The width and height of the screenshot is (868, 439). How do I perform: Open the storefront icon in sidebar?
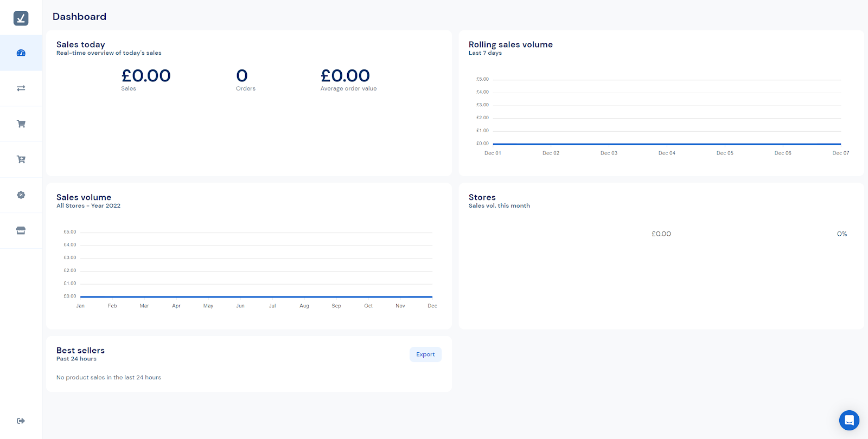point(21,230)
